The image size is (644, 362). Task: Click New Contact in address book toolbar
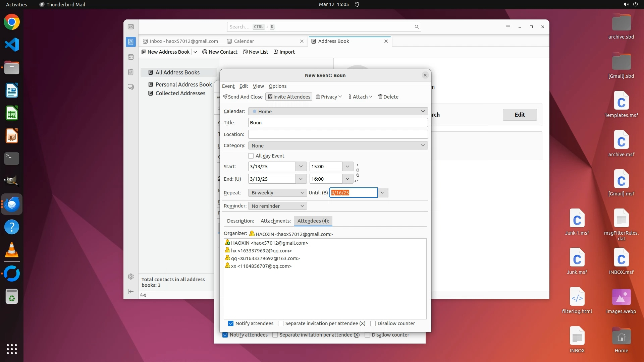(220, 52)
